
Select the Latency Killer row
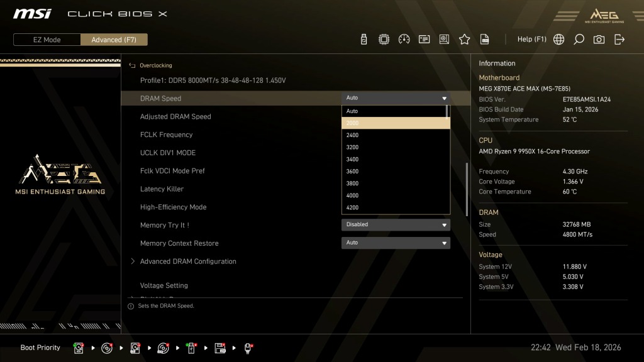pos(162,189)
